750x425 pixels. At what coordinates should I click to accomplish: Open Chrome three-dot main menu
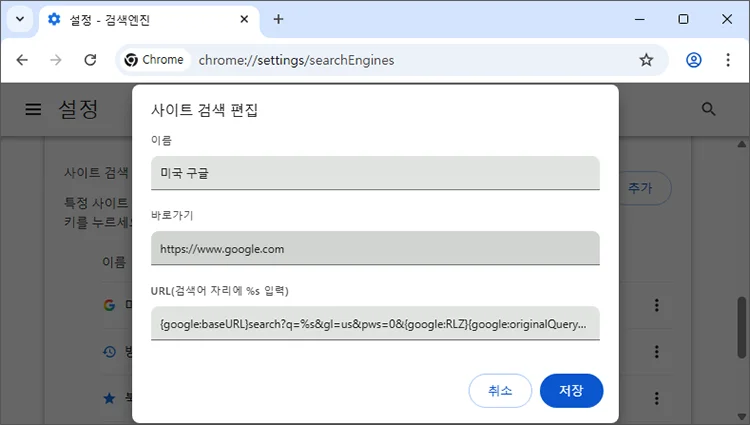[728, 60]
